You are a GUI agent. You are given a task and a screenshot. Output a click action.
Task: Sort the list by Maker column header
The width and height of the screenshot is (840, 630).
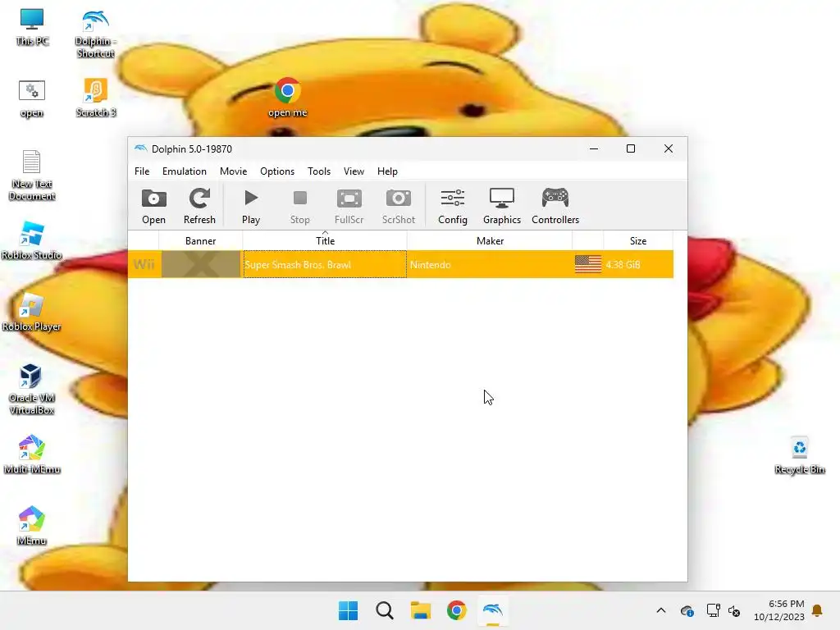pyautogui.click(x=490, y=241)
